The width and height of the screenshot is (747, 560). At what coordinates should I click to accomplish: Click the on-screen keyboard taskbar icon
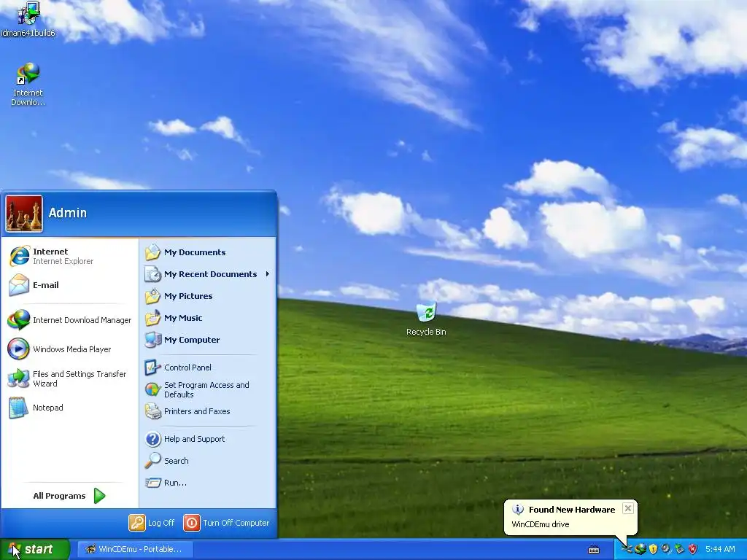(594, 550)
